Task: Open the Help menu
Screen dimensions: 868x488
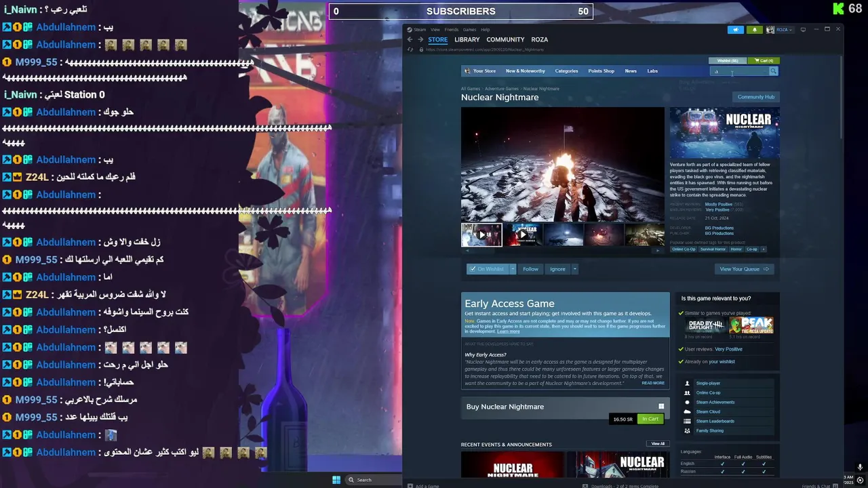Action: pos(486,30)
